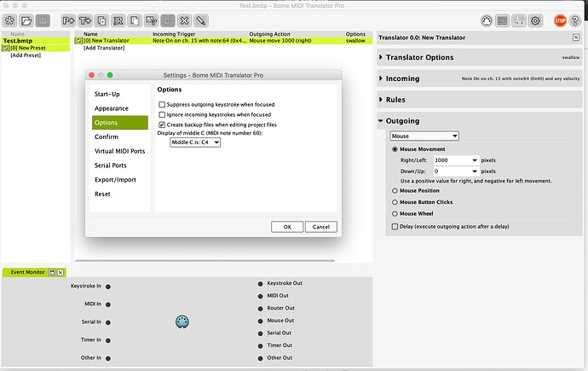Viewport: 588px width, 371px height.
Task: Click [Add Preset] in the preset list
Action: coord(26,55)
